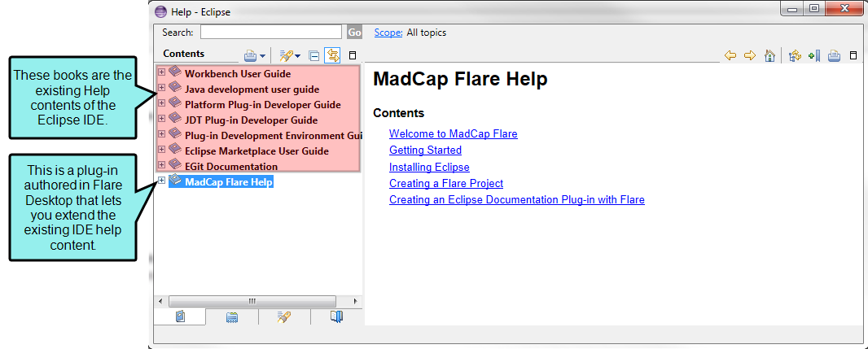Expand the EGit Documentation book

(161, 165)
